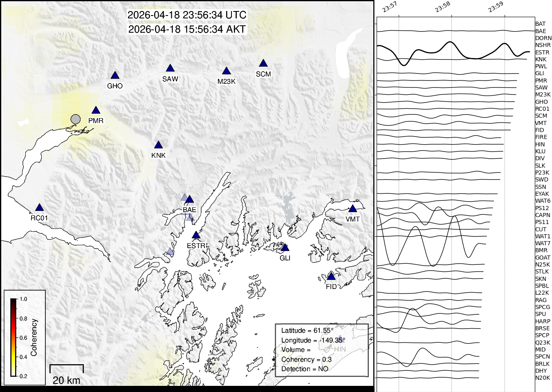This screenshot has width=552, height=392.
Task: Click DIV in the waveform station list
Action: (x=540, y=159)
